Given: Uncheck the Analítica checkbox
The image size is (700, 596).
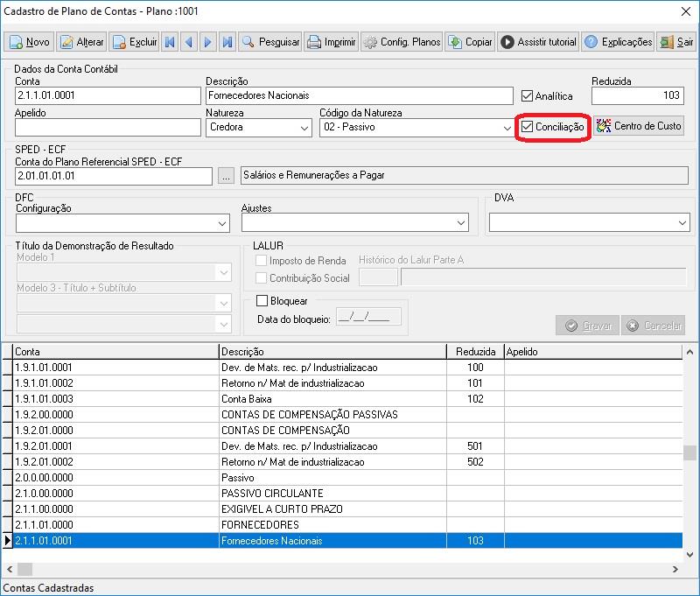Looking at the screenshot, I should (x=528, y=96).
